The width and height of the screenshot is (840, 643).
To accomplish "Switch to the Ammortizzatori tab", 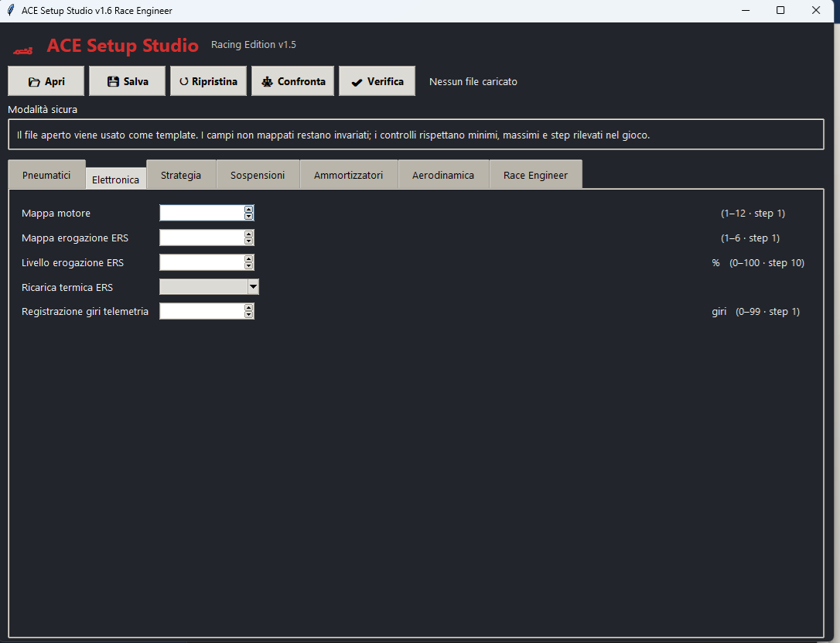I will [349, 175].
